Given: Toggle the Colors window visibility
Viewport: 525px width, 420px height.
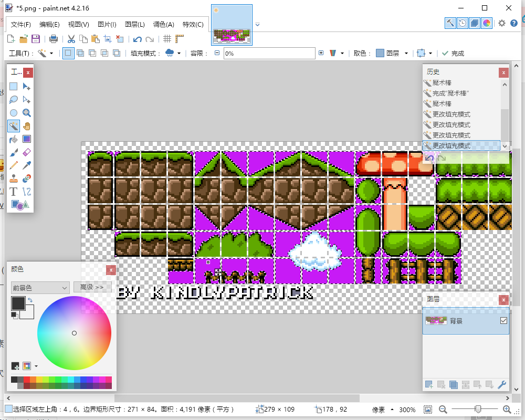Looking at the screenshot, I should click(487, 23).
